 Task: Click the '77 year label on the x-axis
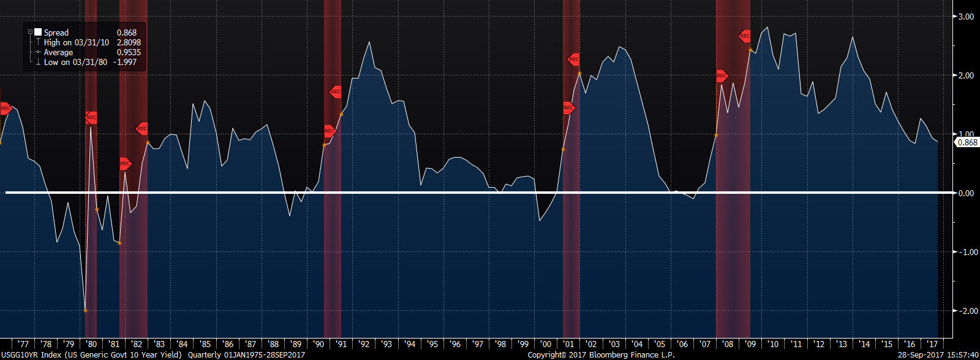tap(23, 344)
